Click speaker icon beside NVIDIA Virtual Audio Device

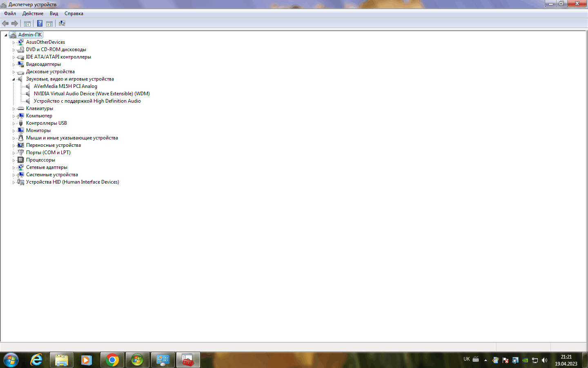tap(28, 94)
